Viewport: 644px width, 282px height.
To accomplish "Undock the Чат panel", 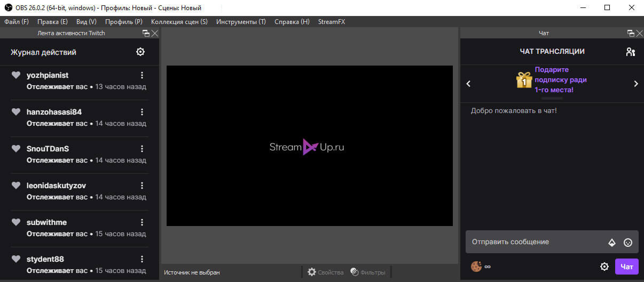I will click(631, 33).
